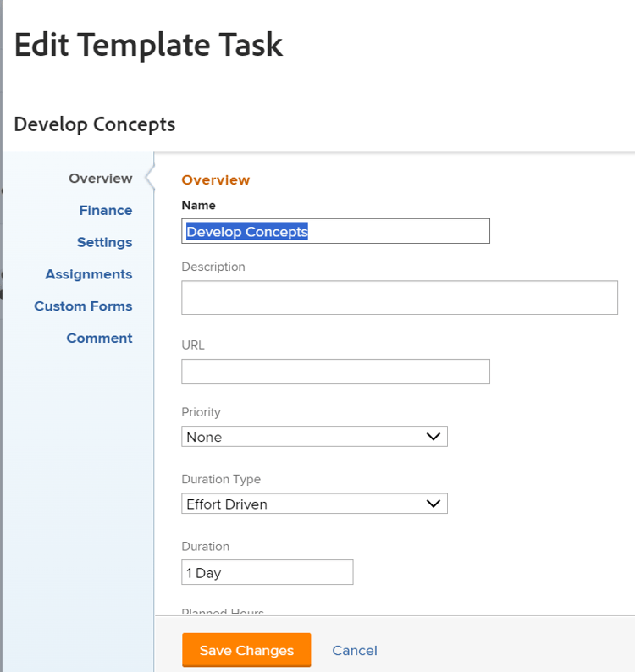Click the Cancel link
Image resolution: width=635 pixels, height=672 pixels.
click(x=355, y=651)
